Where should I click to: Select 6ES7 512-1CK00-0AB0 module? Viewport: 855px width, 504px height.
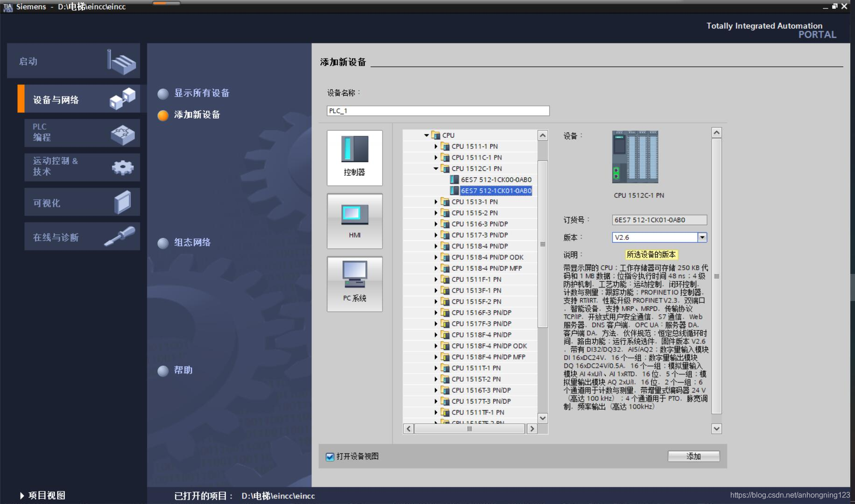click(496, 180)
